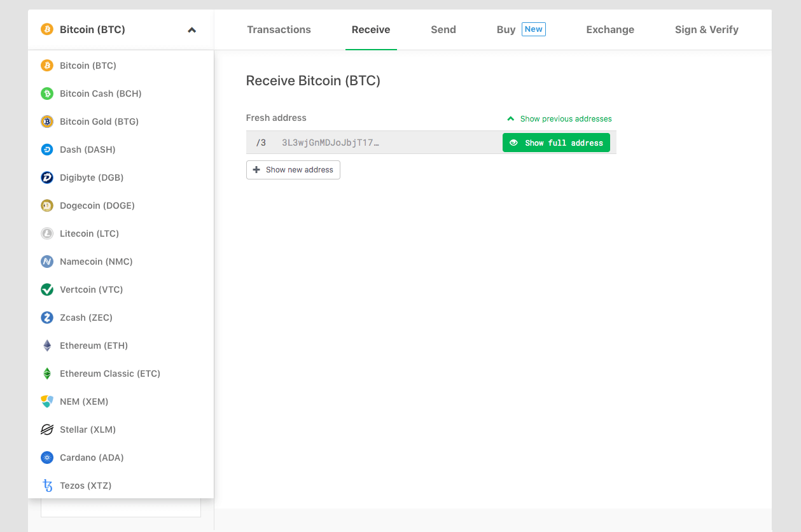801x532 pixels.
Task: Click the Namecoin icon
Action: click(47, 262)
